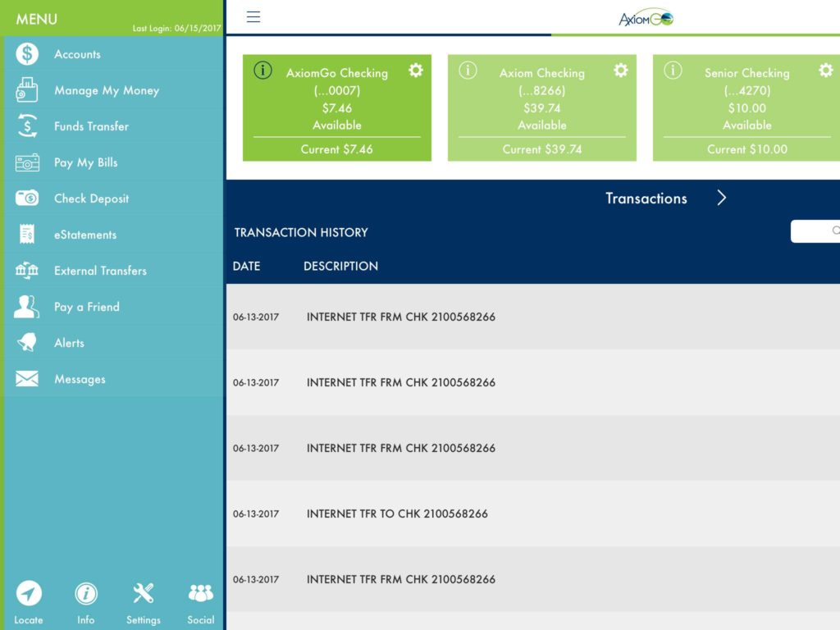Click the Funds Transfer arrows icon
This screenshot has height=630, width=840.
coord(27,126)
